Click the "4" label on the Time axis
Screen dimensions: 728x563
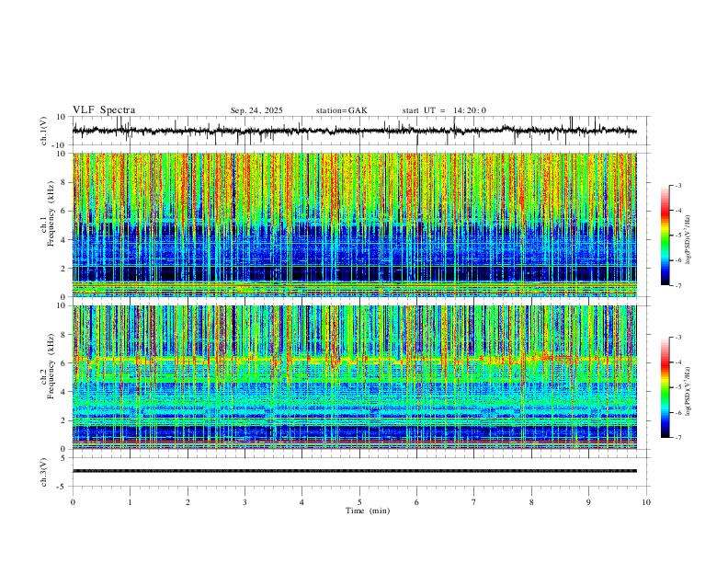click(302, 502)
